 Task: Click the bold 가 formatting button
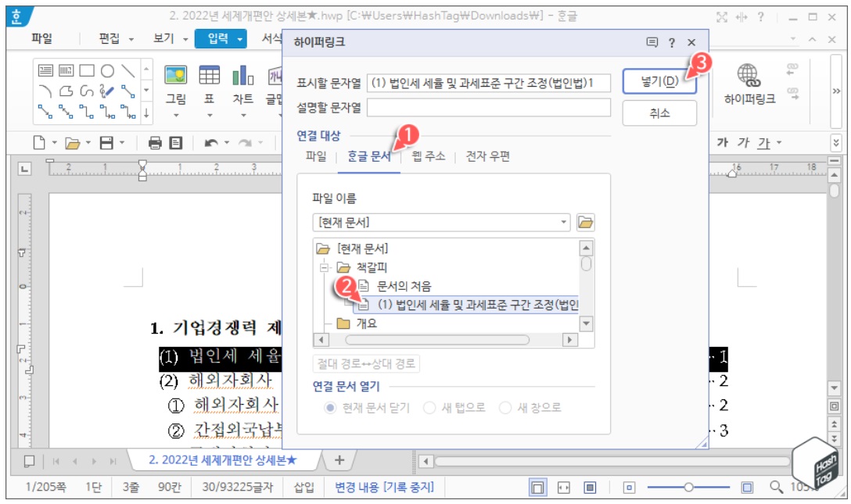tap(723, 142)
